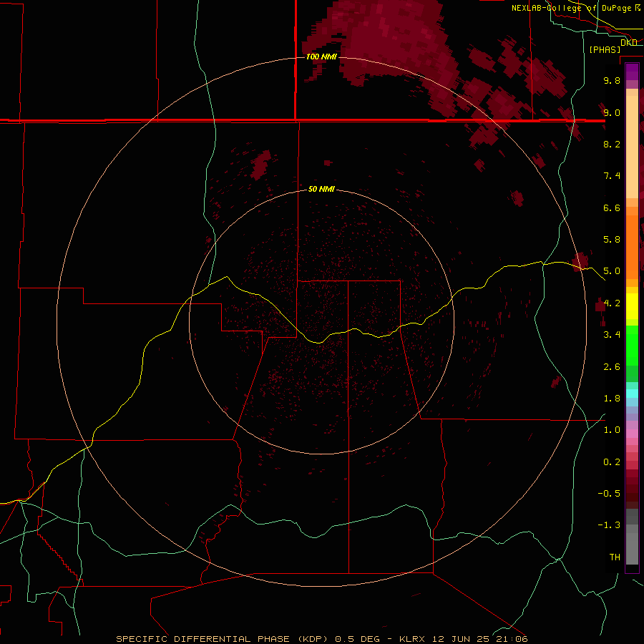Click the product title caption at bottom

pyautogui.click(x=321, y=639)
